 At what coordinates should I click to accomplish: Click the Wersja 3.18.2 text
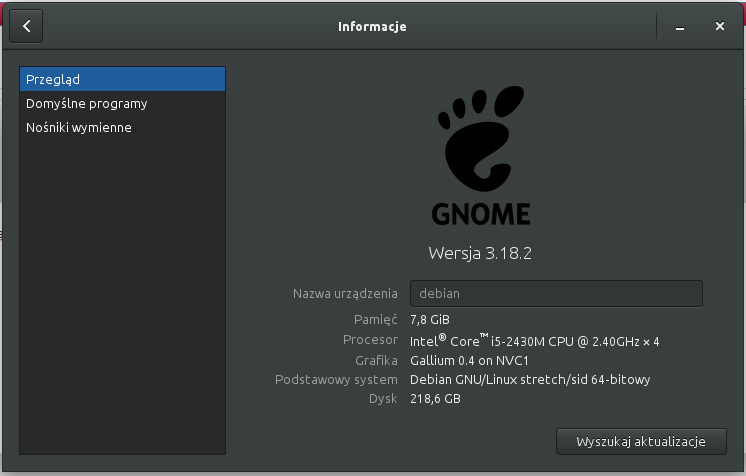pos(479,253)
